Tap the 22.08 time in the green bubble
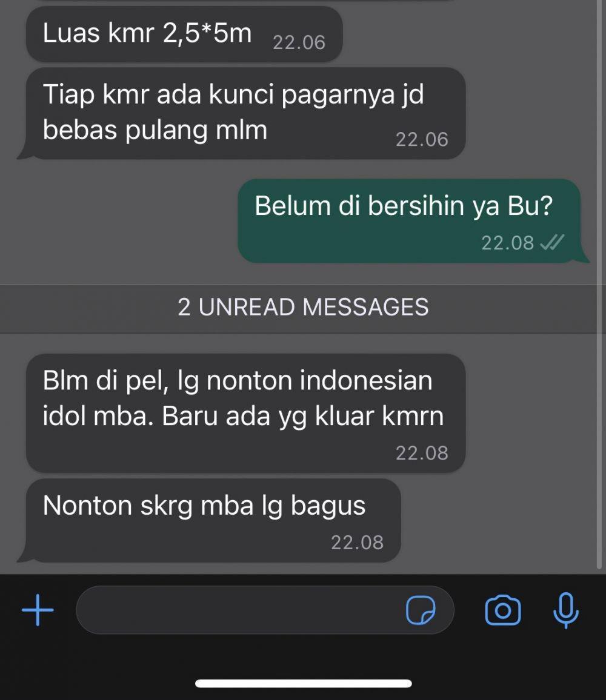606x700 pixels. (508, 243)
